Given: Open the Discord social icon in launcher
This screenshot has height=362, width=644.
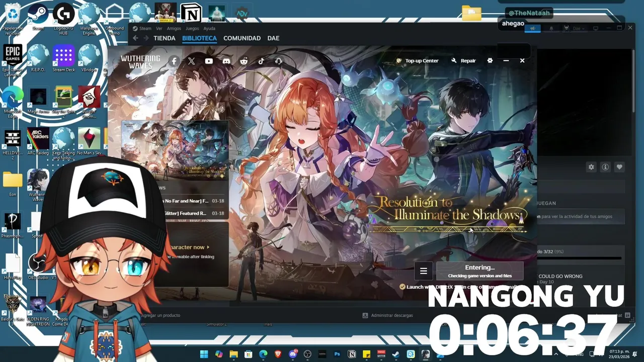Looking at the screenshot, I should tap(226, 61).
